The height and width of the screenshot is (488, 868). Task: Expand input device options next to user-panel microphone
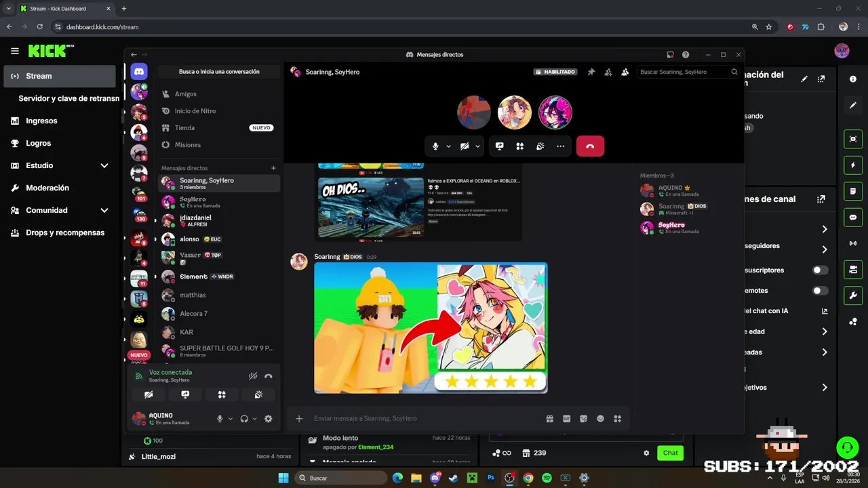pyautogui.click(x=231, y=419)
